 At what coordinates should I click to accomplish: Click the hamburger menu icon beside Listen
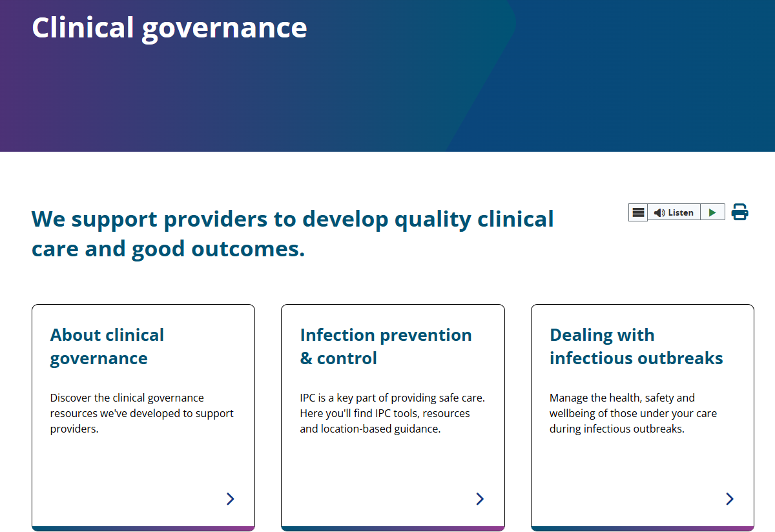pos(637,212)
